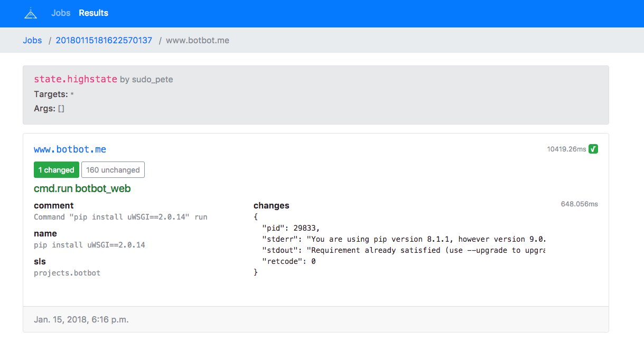Click the green success checkmark icon
This screenshot has width=644, height=351.
(x=593, y=149)
